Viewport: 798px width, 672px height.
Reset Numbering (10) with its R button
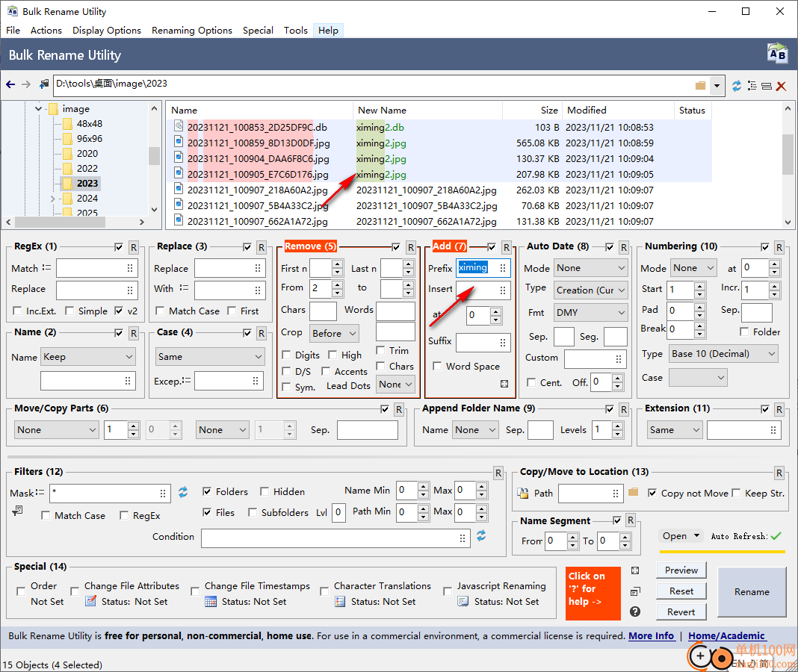[x=779, y=247]
